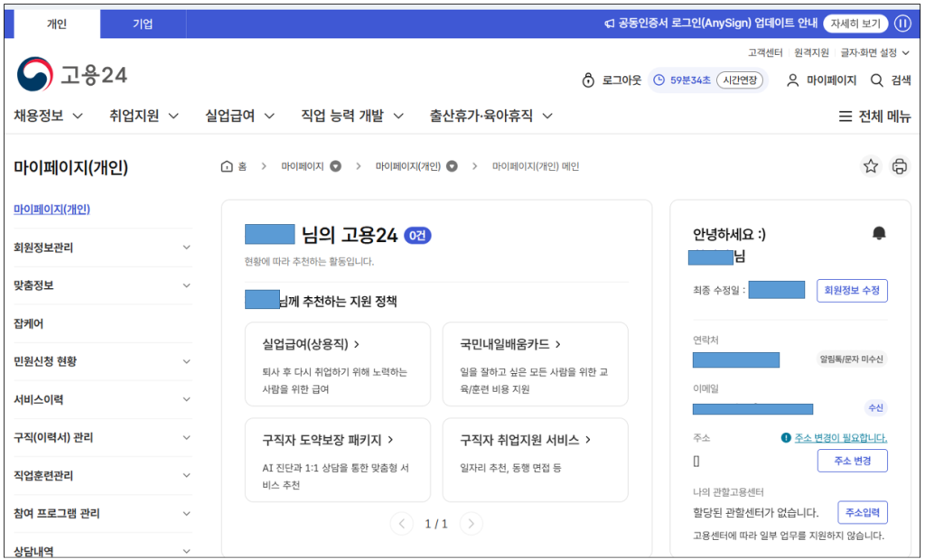Open 실업급여(상용직) arrow
The height and width of the screenshot is (560, 925).
[x=356, y=344]
